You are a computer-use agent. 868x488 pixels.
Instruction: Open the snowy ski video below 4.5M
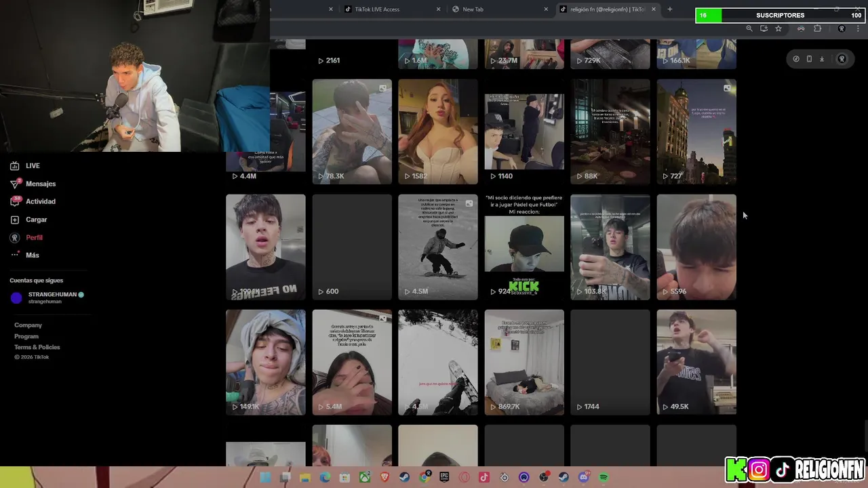438,362
